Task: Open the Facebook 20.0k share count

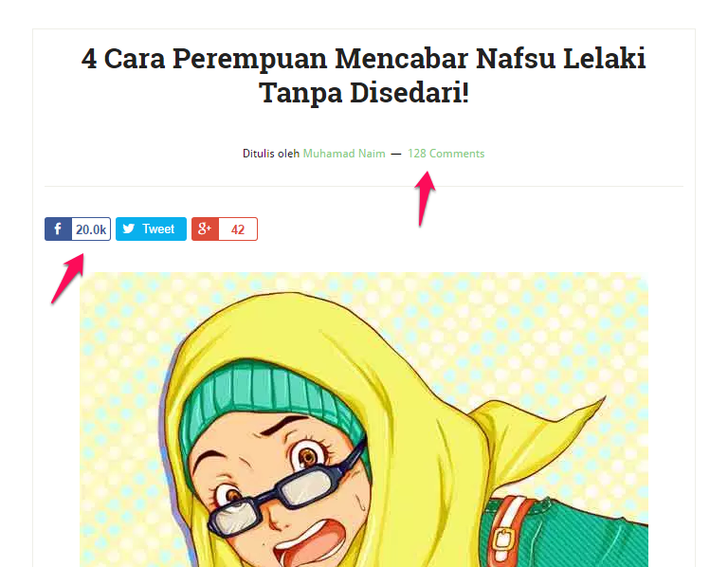Action: pos(91,229)
